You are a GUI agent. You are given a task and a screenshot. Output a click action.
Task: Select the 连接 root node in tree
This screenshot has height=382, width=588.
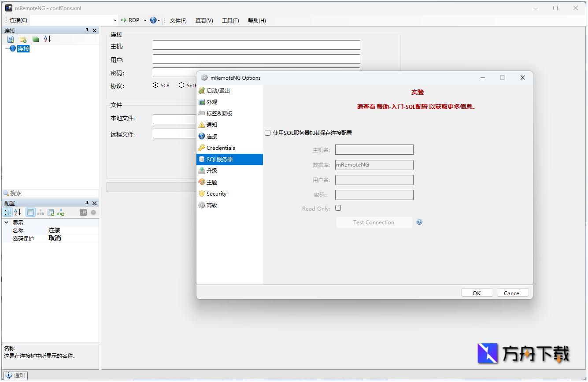tap(23, 48)
